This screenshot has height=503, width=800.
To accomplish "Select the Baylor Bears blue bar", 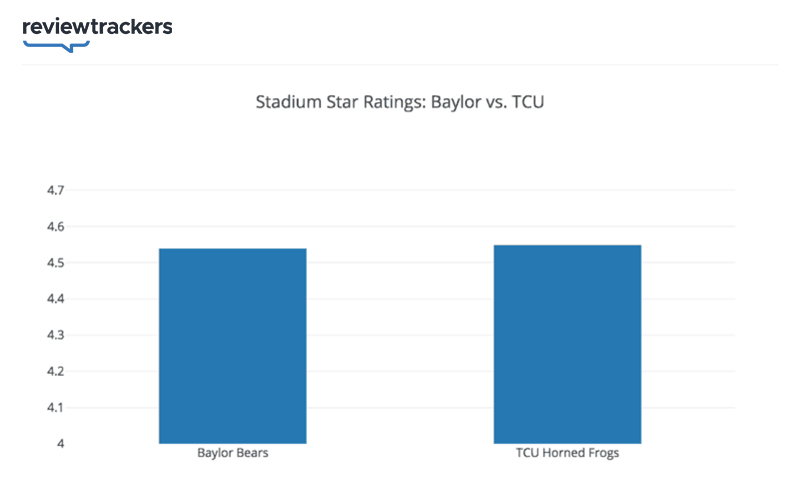I will pyautogui.click(x=232, y=345).
